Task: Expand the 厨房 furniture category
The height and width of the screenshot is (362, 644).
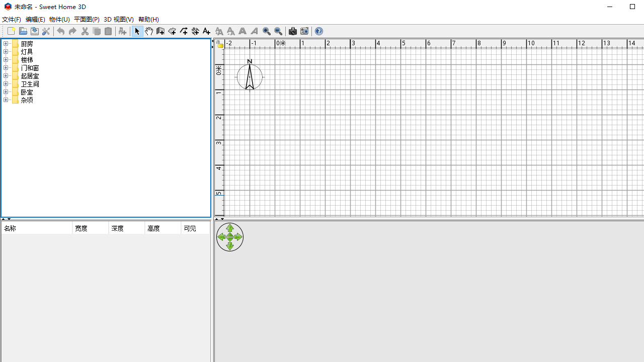Action: [6, 44]
